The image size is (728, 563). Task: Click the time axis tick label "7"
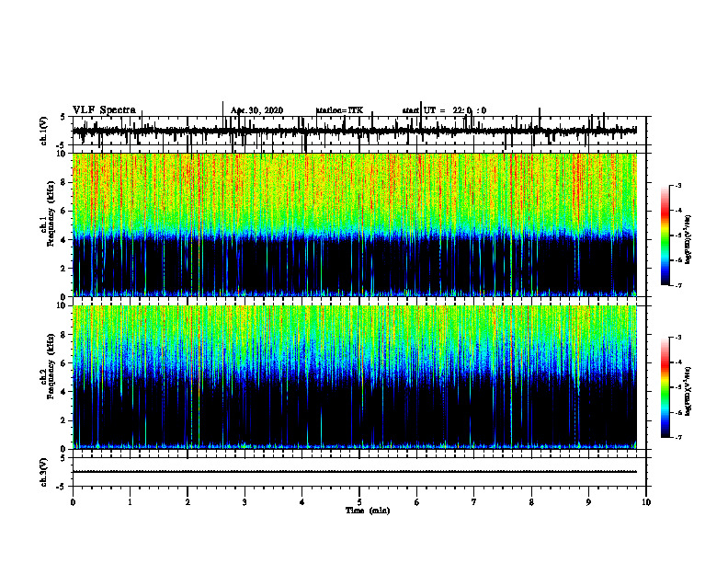pos(474,502)
